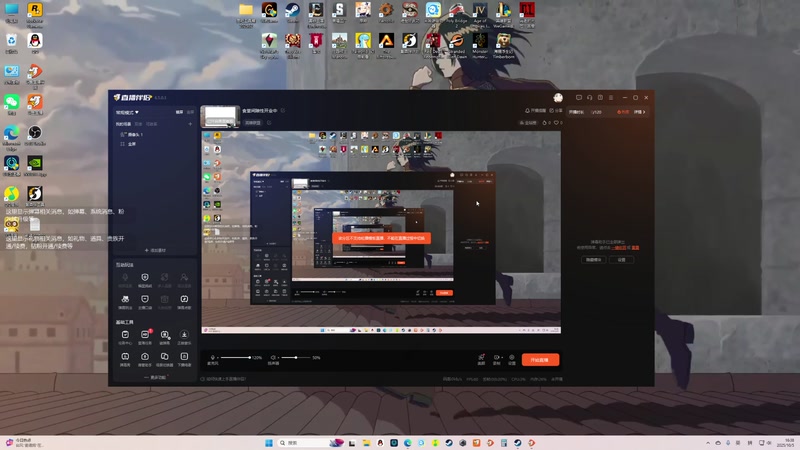Viewport: 800px width, 450px height.
Task: Select the portrait orientation tab in left panel
Action: (190, 112)
